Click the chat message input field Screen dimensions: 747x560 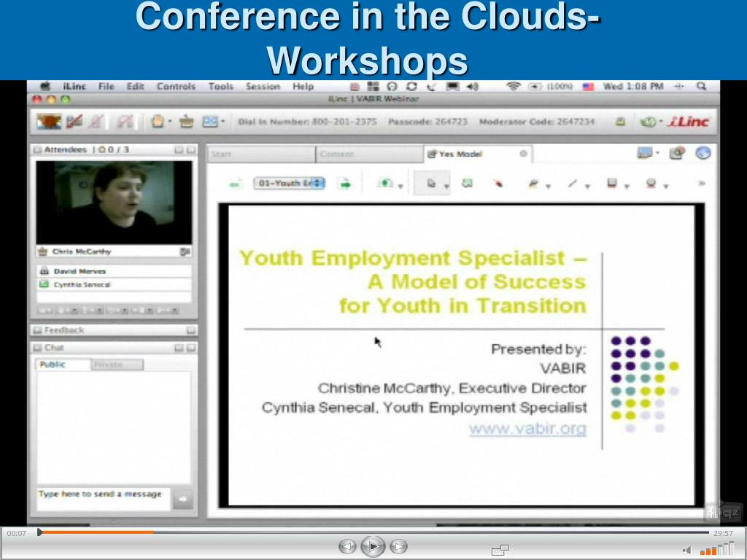pos(104,499)
